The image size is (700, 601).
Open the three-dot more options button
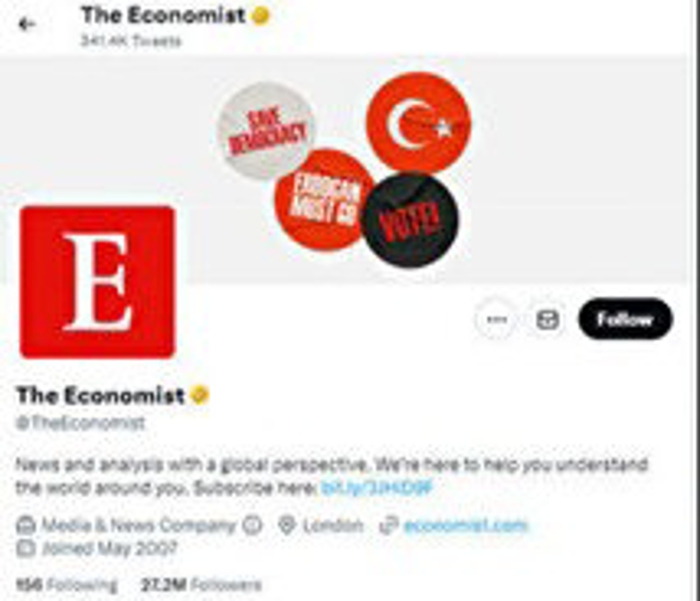point(496,320)
